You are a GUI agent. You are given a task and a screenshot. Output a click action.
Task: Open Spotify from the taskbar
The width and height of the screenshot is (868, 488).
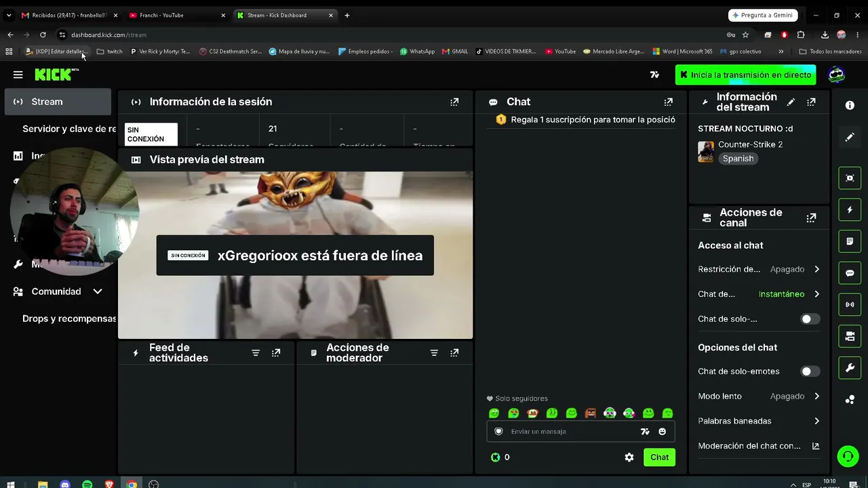tap(87, 485)
